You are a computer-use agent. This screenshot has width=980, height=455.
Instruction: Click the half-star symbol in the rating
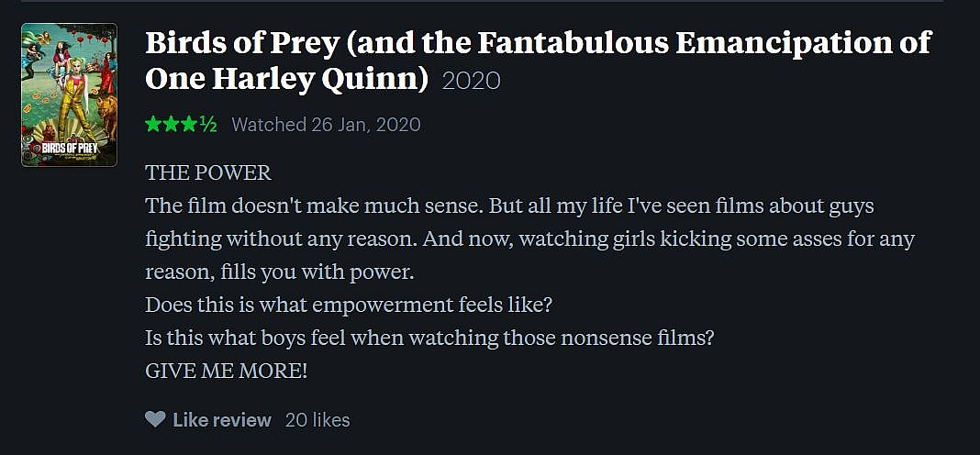(208, 125)
